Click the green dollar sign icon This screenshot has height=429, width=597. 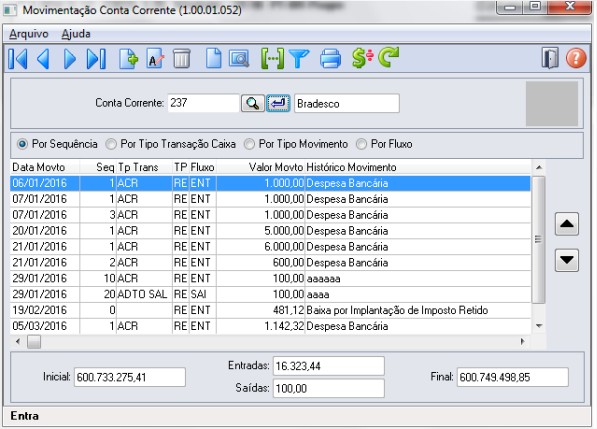(x=362, y=58)
